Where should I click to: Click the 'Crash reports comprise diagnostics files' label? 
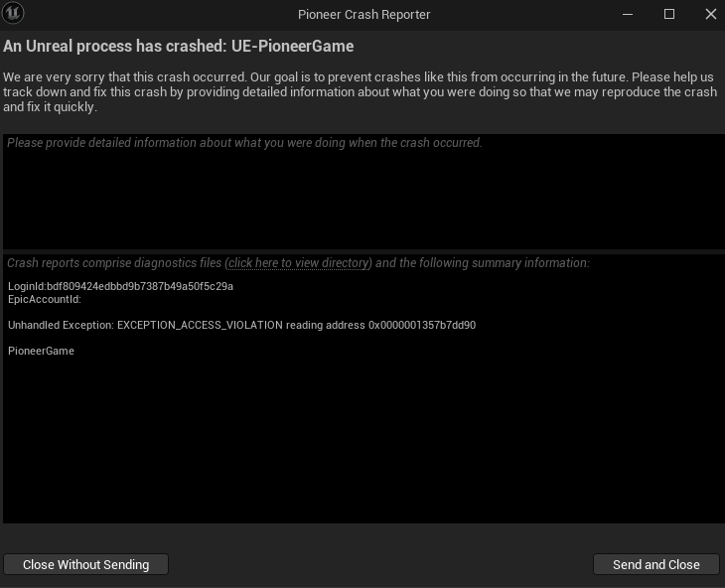click(x=114, y=263)
